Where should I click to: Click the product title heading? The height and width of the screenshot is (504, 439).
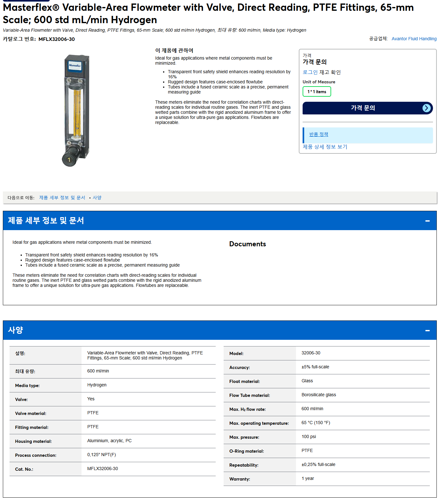click(x=208, y=13)
